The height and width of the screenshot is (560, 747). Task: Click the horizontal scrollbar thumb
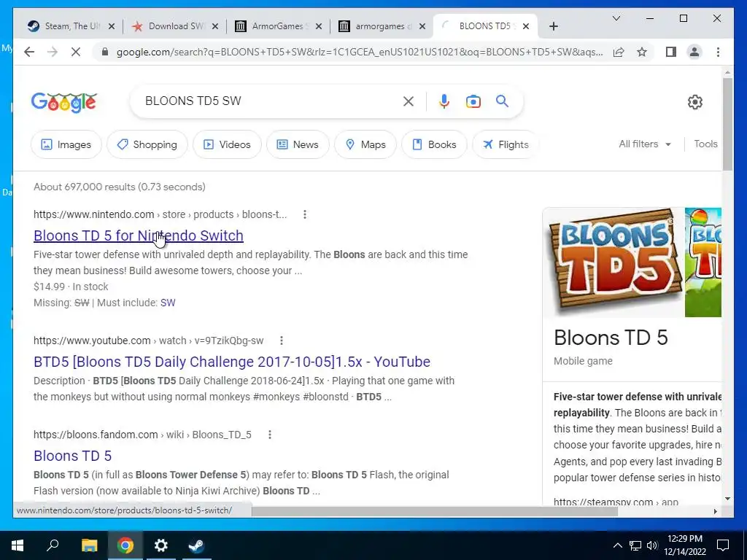tap(435, 511)
